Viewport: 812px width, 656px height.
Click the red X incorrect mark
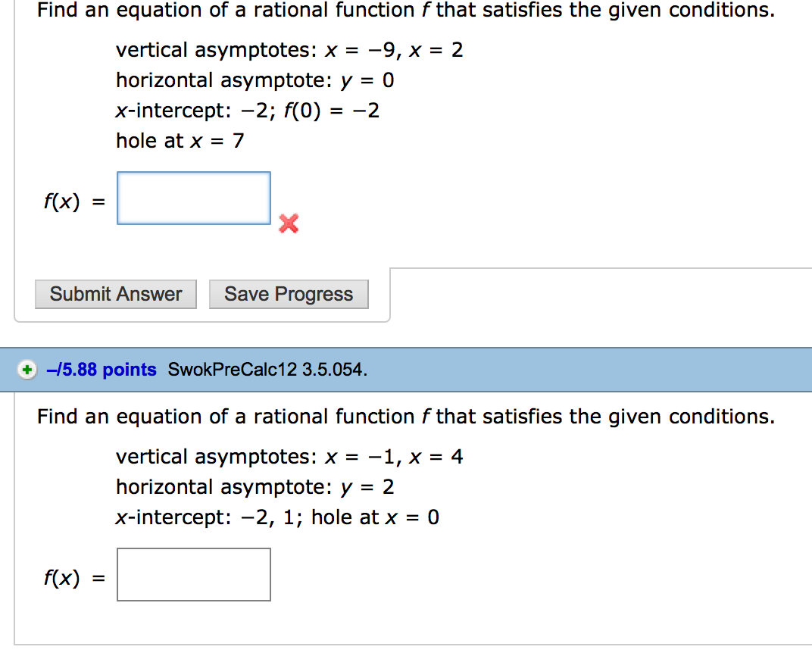click(289, 223)
